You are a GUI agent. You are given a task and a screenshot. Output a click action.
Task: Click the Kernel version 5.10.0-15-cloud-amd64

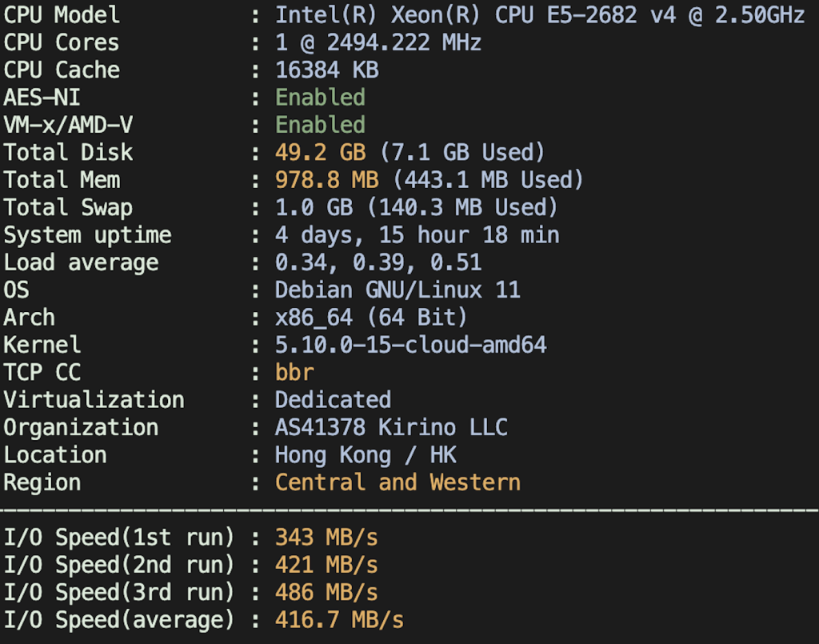point(408,344)
